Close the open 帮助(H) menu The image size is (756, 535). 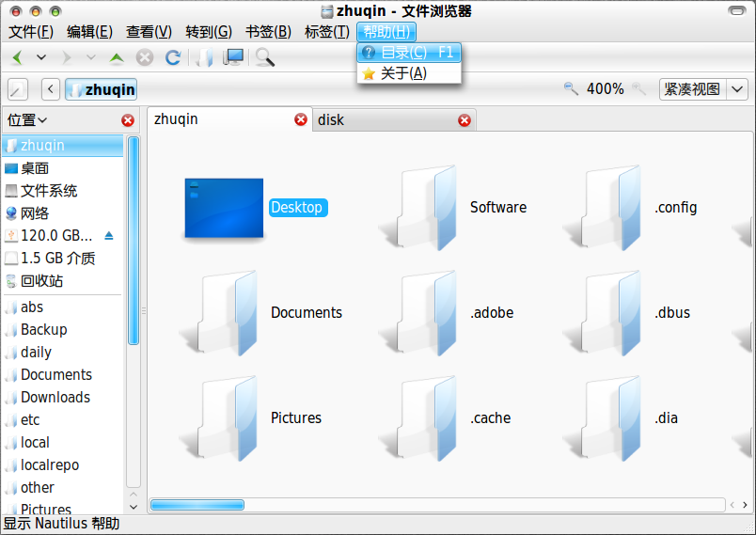(386, 32)
